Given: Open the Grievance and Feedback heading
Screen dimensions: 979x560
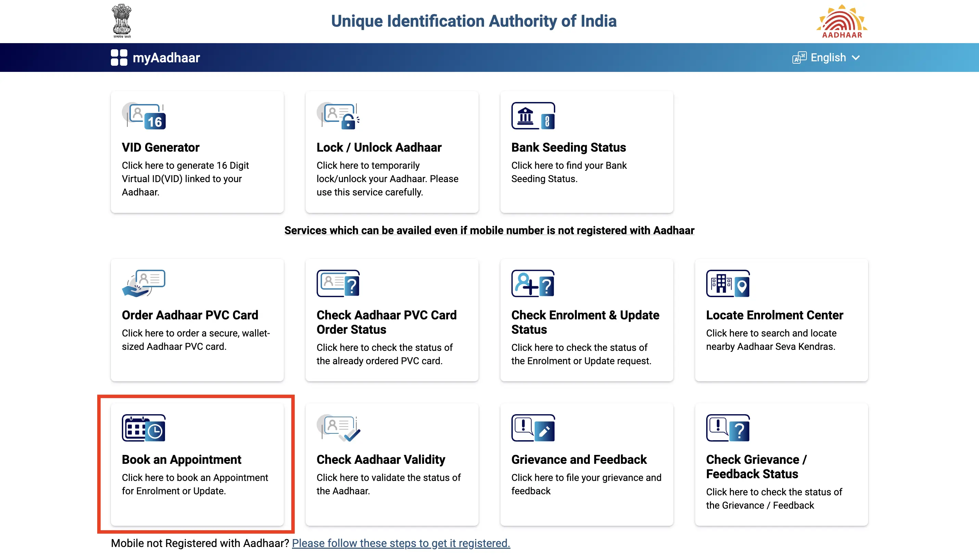Looking at the screenshot, I should click(x=579, y=459).
